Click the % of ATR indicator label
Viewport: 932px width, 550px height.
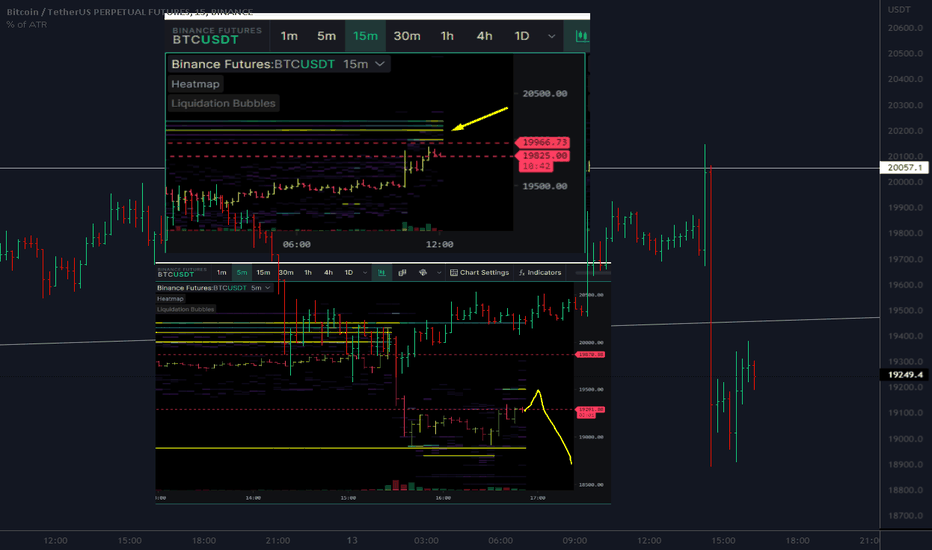[x=27, y=24]
